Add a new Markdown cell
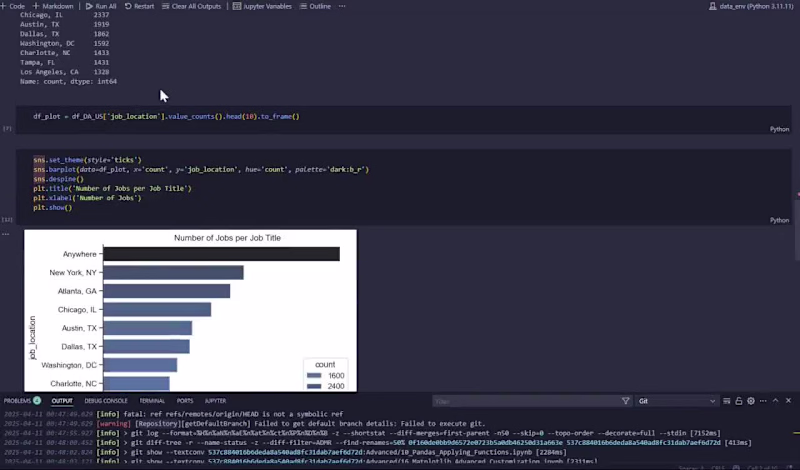 (53, 6)
